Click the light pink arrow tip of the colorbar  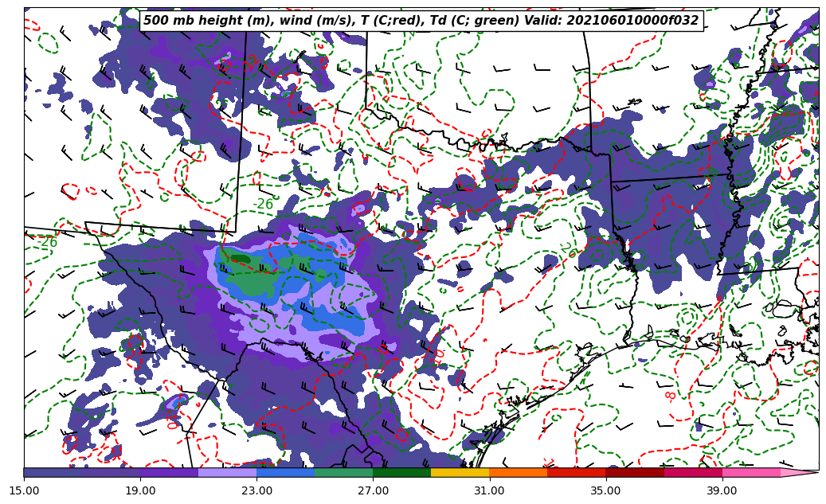pos(799,472)
